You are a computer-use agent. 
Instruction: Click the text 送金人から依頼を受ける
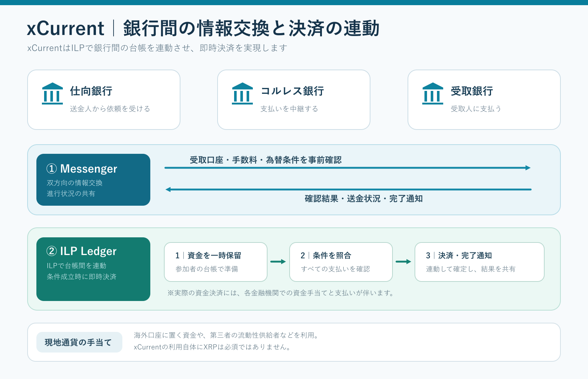(110, 109)
